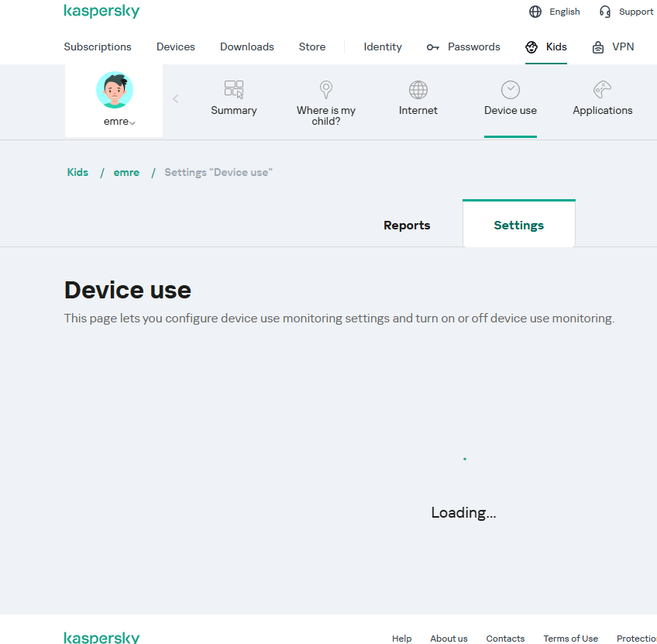This screenshot has width=657, height=644.
Task: Click the Kaspersky logo in the header
Action: (101, 12)
